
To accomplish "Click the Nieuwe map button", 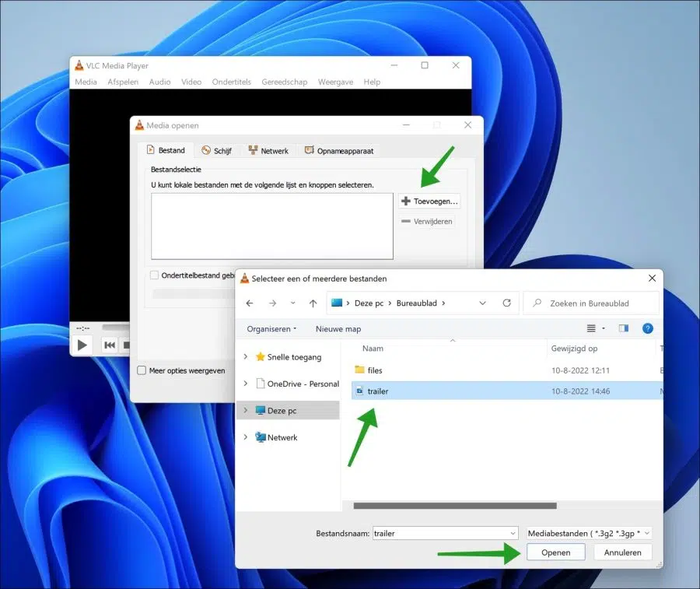I will click(x=338, y=328).
